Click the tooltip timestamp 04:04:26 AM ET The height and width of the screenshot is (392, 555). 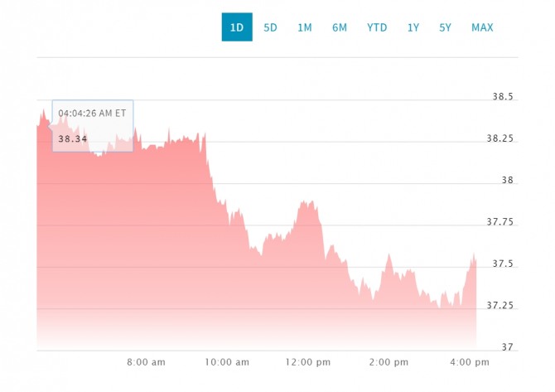click(92, 113)
